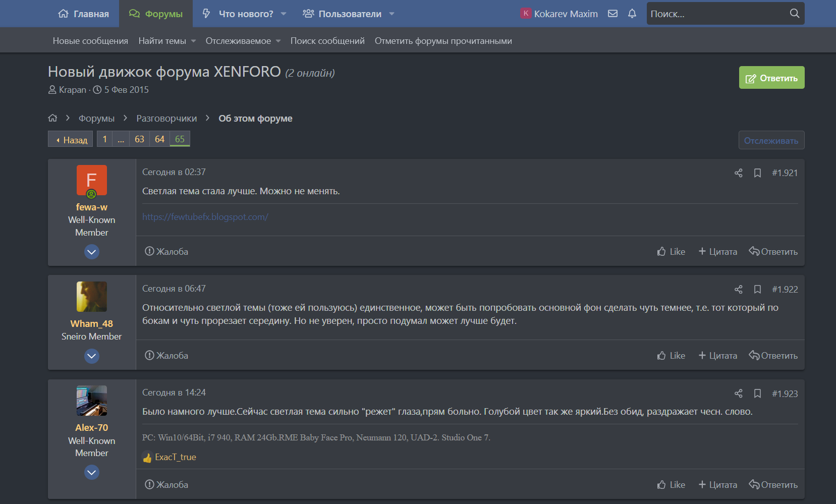Screen dimensions: 836x504
Task: Open the Форумы navigation tab
Action: (x=156, y=14)
